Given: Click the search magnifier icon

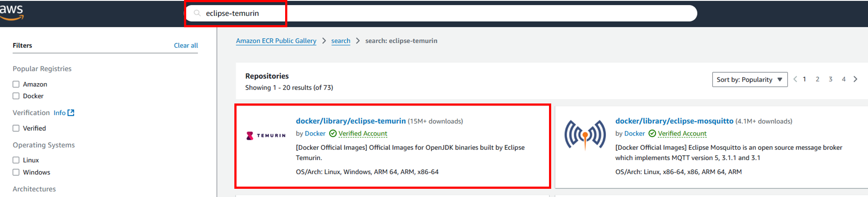Looking at the screenshot, I should click(197, 13).
